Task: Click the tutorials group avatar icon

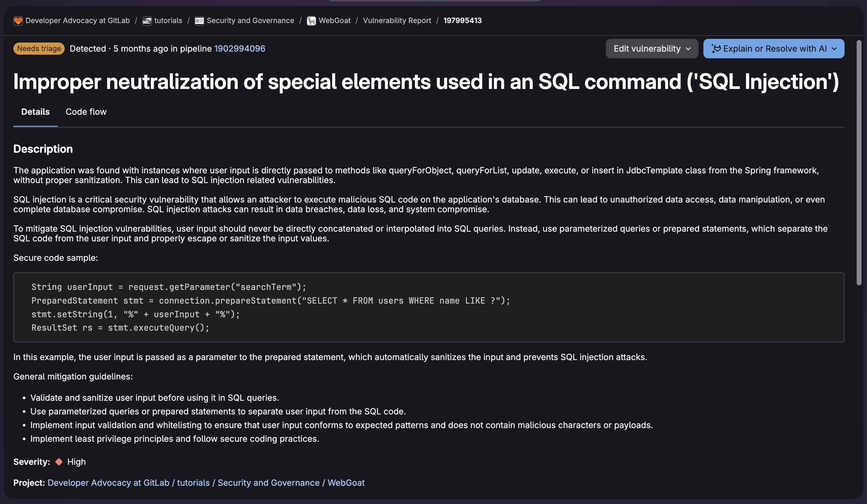Action: tap(147, 21)
